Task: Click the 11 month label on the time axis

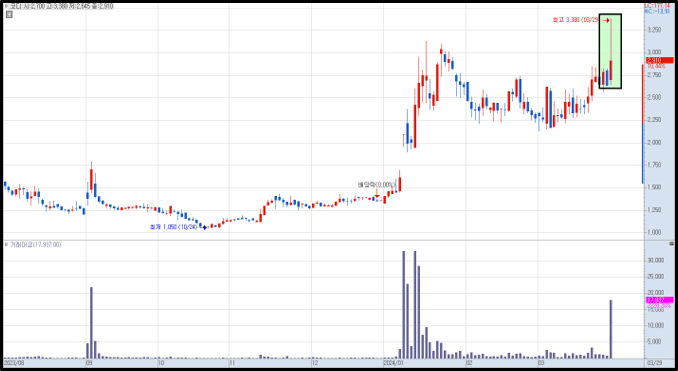Action: tap(232, 363)
